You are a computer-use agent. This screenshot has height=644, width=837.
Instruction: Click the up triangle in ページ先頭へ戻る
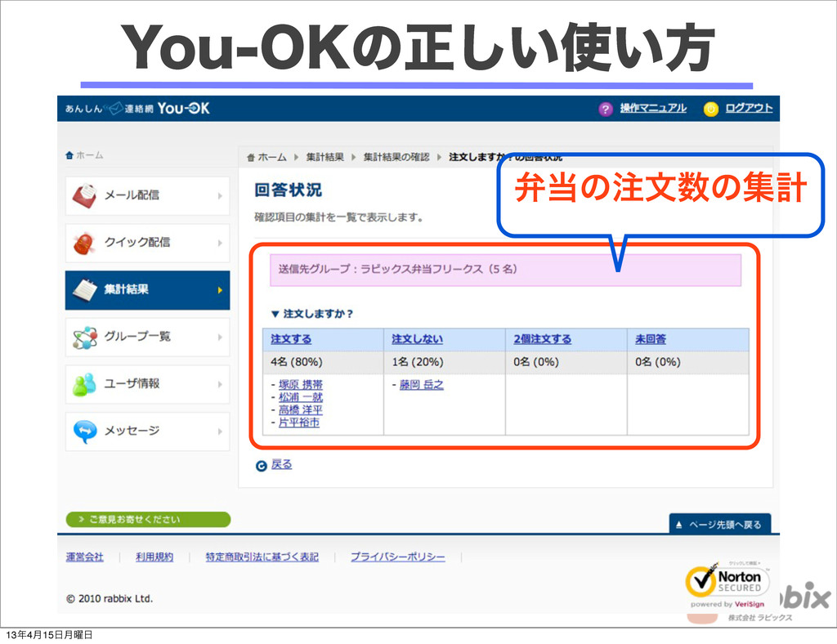point(679,525)
